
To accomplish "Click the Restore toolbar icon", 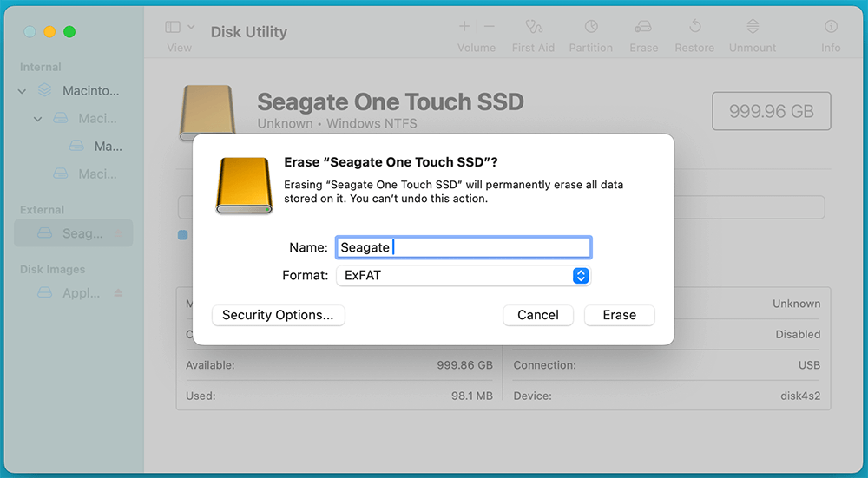I will [x=694, y=26].
